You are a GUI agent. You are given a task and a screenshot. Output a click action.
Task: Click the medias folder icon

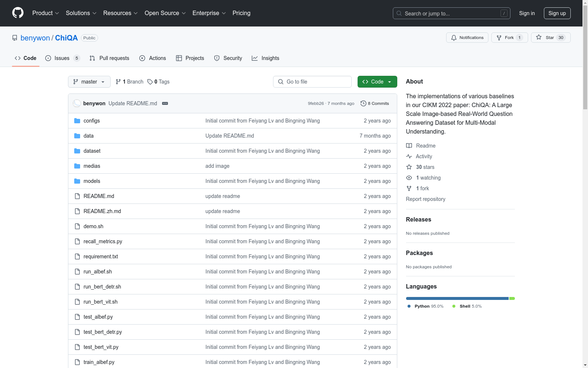pyautogui.click(x=77, y=166)
